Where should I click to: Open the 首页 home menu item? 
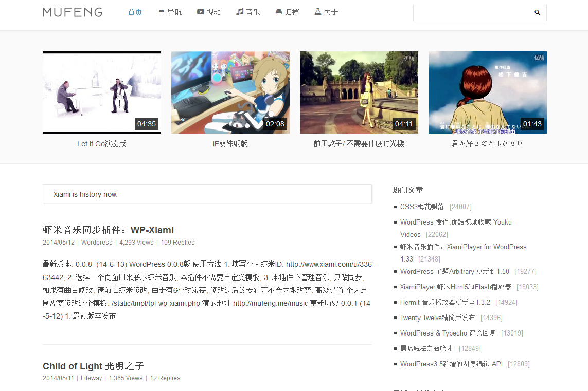[135, 12]
